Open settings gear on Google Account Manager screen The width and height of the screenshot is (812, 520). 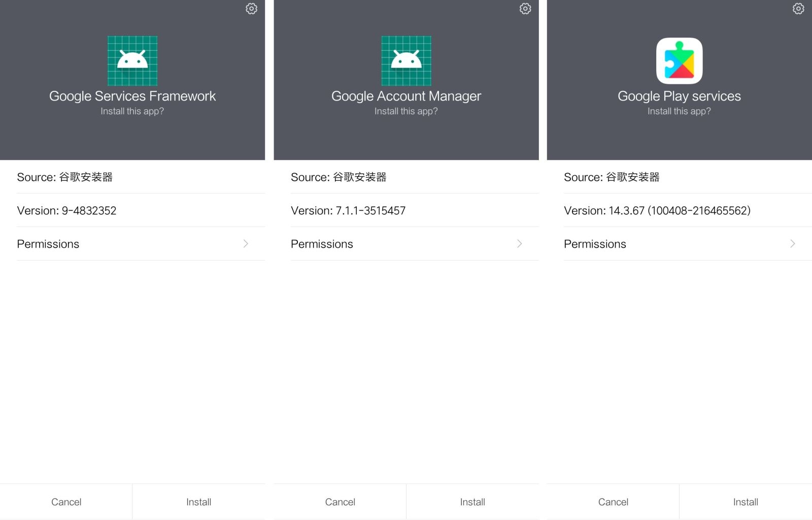pos(525,9)
